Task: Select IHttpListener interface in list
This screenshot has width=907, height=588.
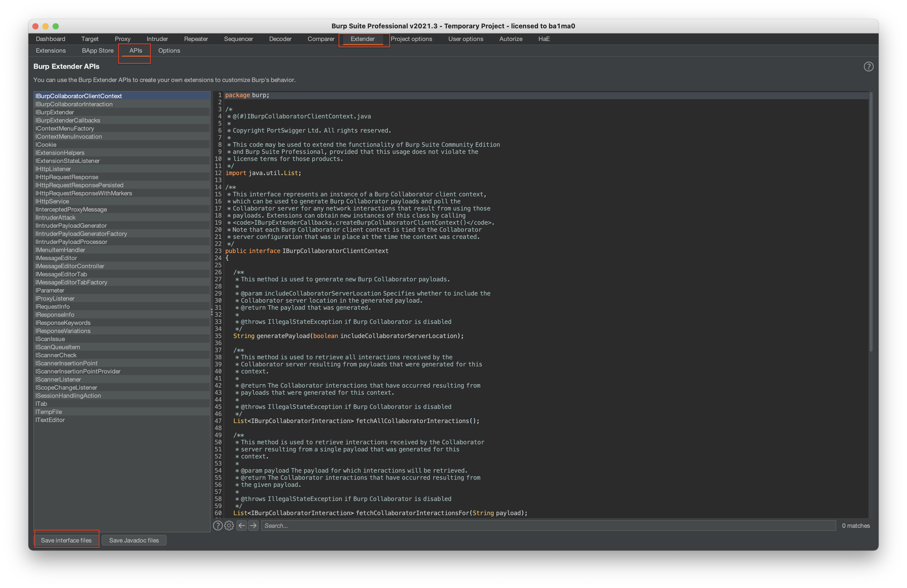Action: click(x=53, y=169)
